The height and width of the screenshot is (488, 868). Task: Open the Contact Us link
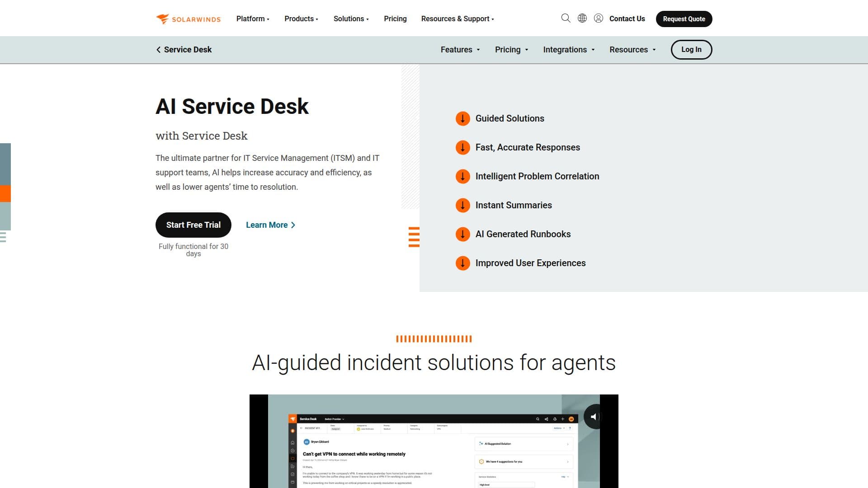click(x=627, y=19)
